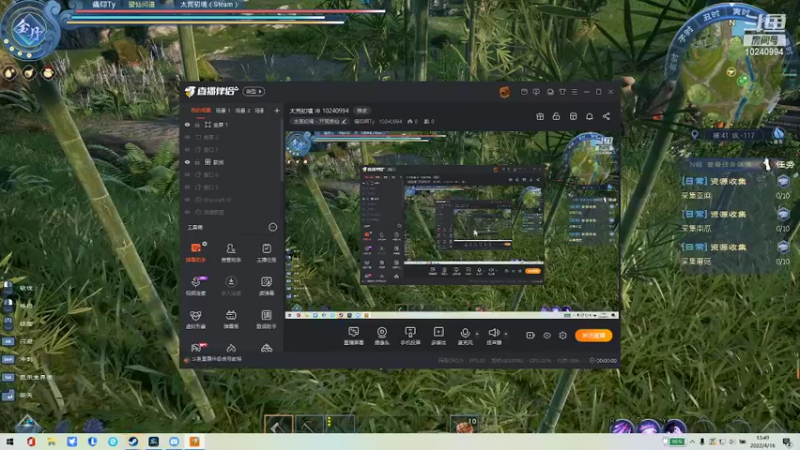Open the Windows Start button

pyautogui.click(x=9, y=442)
